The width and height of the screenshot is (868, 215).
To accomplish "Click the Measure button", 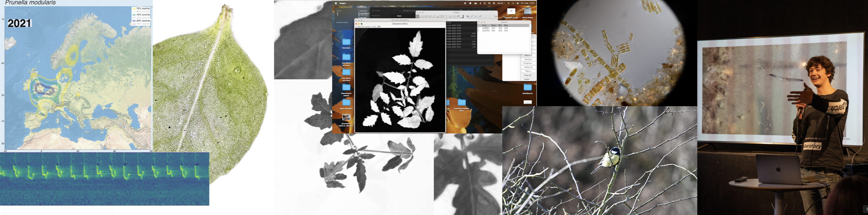I will (x=528, y=55).
